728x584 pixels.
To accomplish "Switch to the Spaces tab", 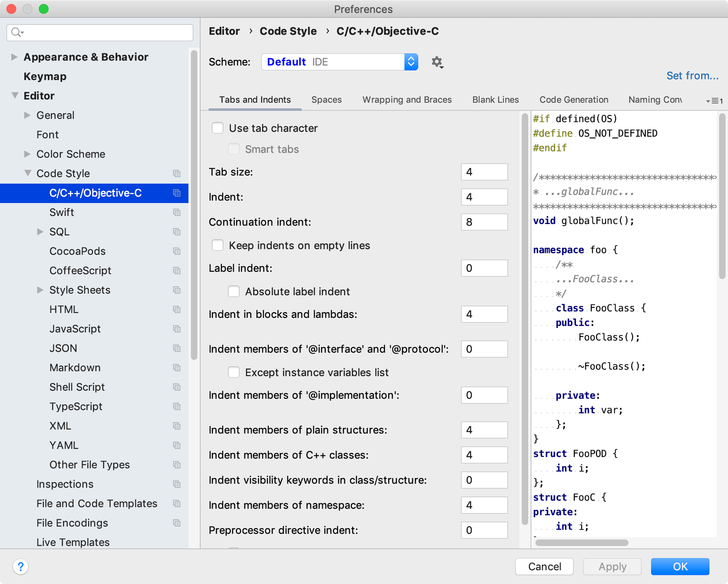I will [326, 100].
